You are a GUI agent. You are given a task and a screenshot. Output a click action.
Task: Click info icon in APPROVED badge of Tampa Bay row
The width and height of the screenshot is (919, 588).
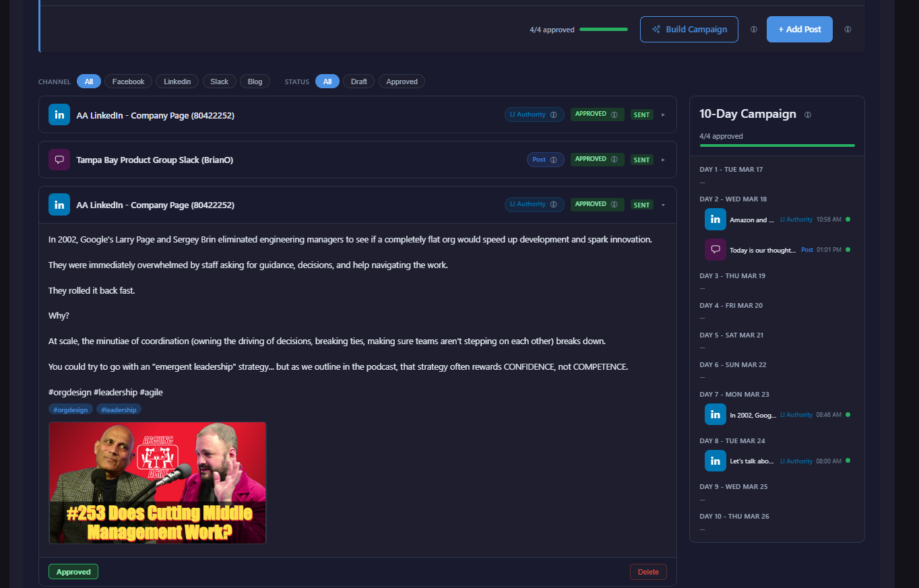tap(614, 160)
